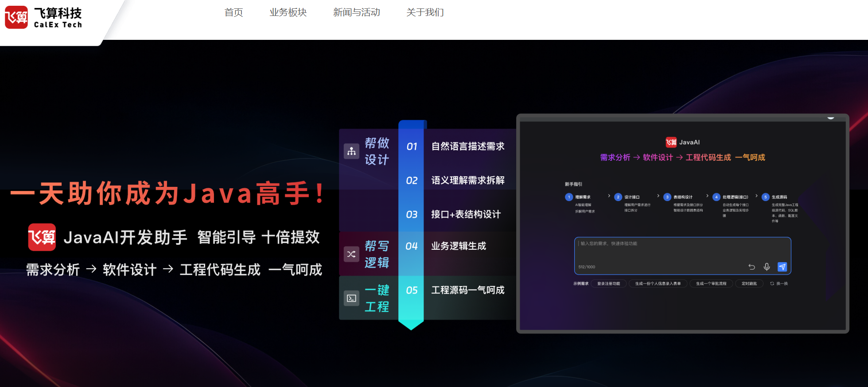868x387 pixels.
Task: Click the step 3 circle for 表结构设计
Action: (667, 197)
